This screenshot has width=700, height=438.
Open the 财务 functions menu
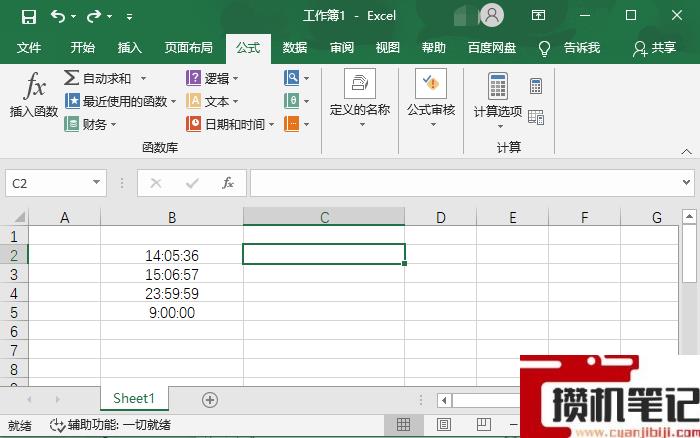click(x=90, y=124)
